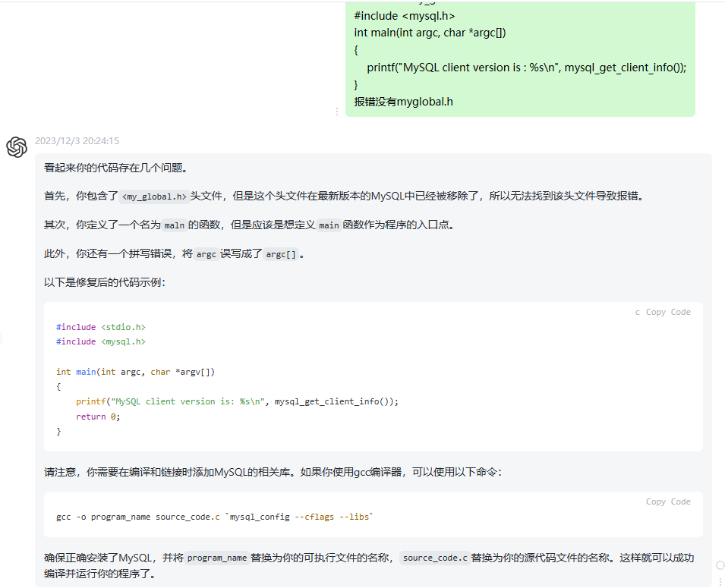The height and width of the screenshot is (588, 725).
Task: Click the regenerate response circular arrow icon
Action: (x=720, y=565)
